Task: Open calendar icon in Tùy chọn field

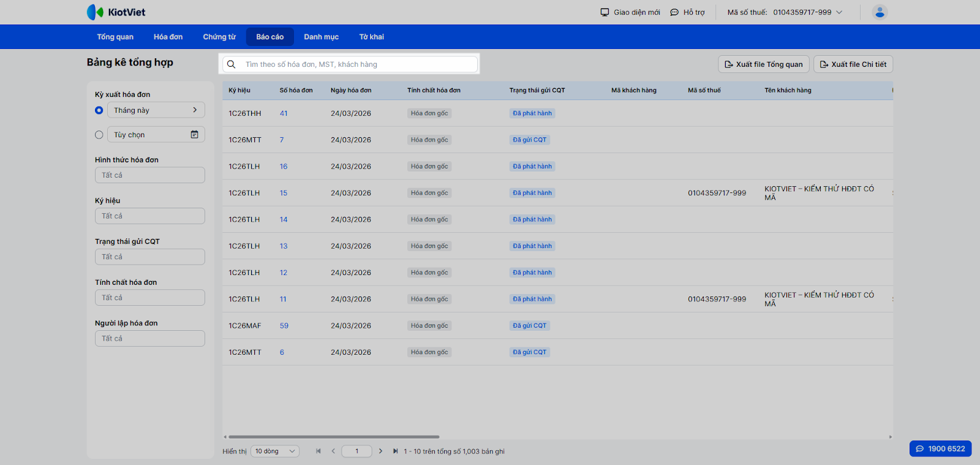Action: pyautogui.click(x=194, y=135)
